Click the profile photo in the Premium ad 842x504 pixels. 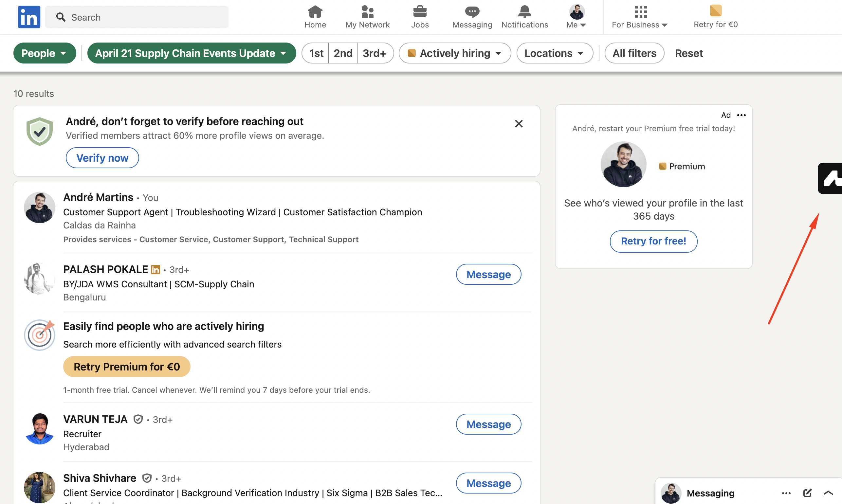[623, 164]
